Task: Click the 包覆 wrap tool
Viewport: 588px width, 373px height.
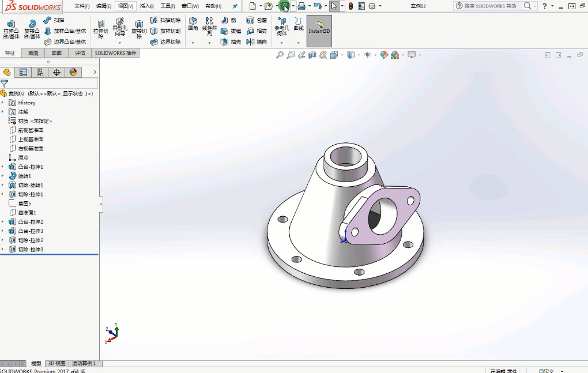Action: (257, 20)
